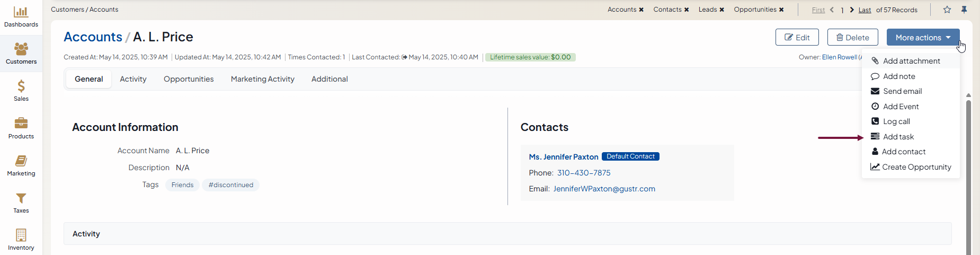Choose Log call in actions menu
980x255 pixels.
click(x=896, y=121)
